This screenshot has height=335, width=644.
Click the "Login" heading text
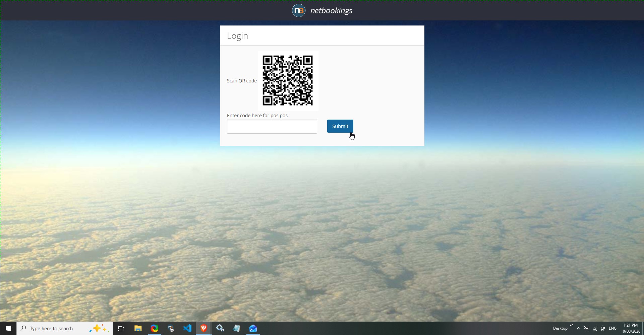coord(237,36)
